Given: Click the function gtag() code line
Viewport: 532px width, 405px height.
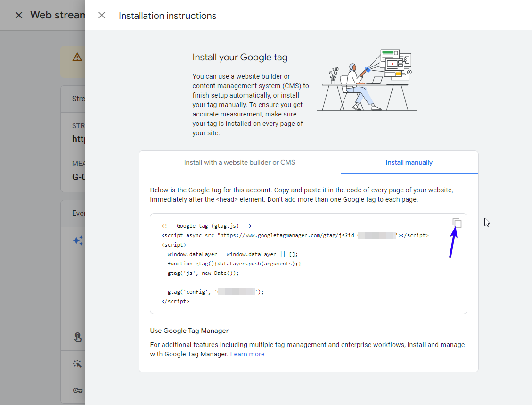Looking at the screenshot, I should pos(234,264).
